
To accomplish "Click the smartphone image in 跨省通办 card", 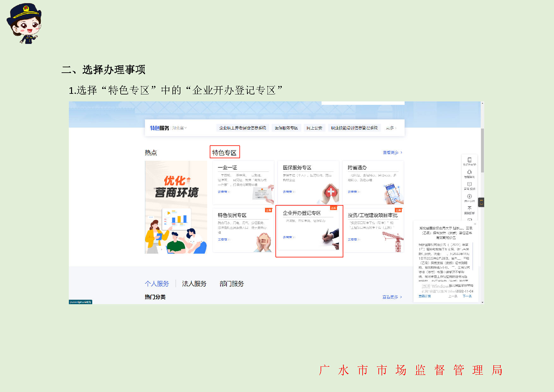I will pos(393,193).
